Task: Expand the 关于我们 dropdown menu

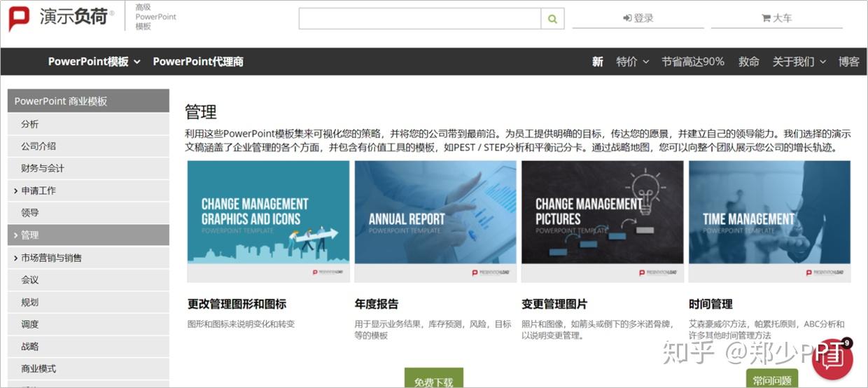Action: point(799,62)
